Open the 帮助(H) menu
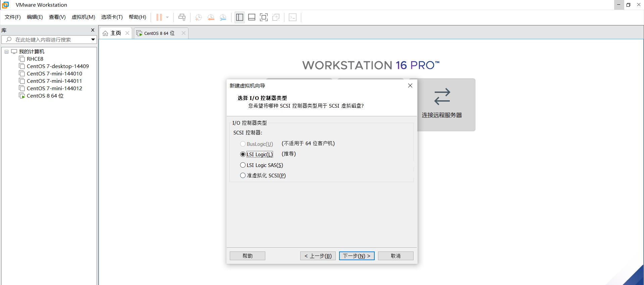The image size is (644, 285). [138, 17]
